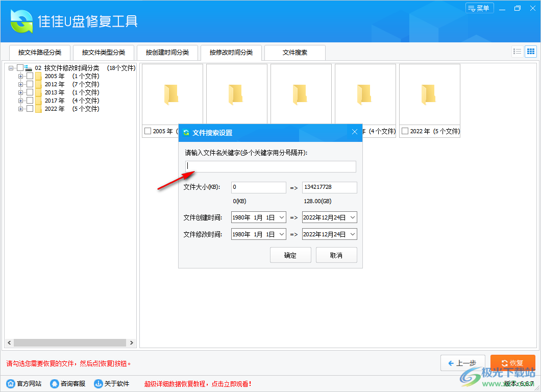This screenshot has width=541, height=392.
Task: Check the 2012 年 tree checkbox
Action: [30, 84]
